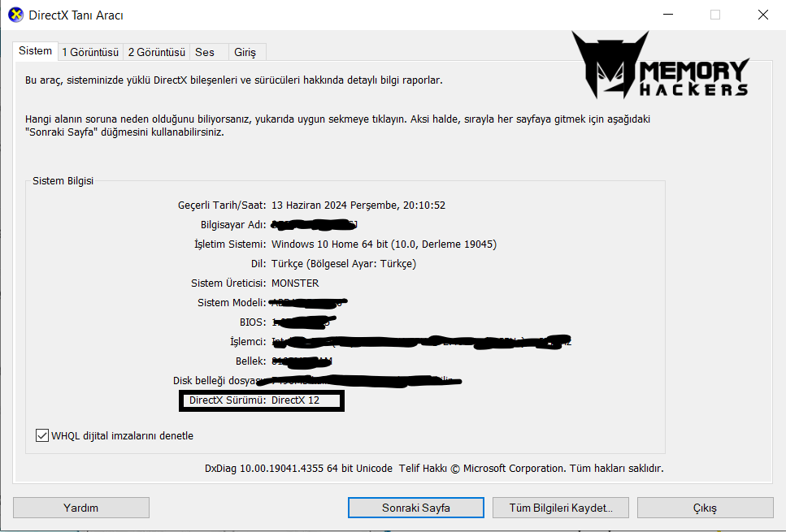Close the DirectX Tanı Aracı window
The height and width of the screenshot is (532, 786).
pyautogui.click(x=763, y=15)
